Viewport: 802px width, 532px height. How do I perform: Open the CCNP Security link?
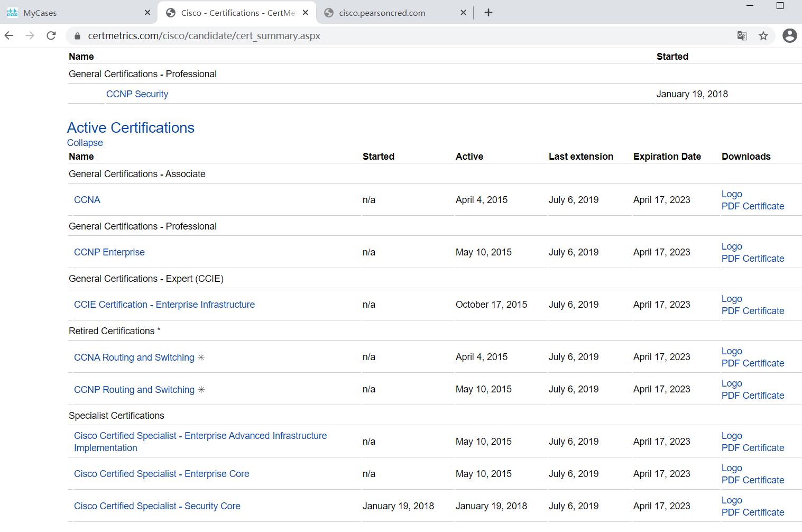coord(137,94)
